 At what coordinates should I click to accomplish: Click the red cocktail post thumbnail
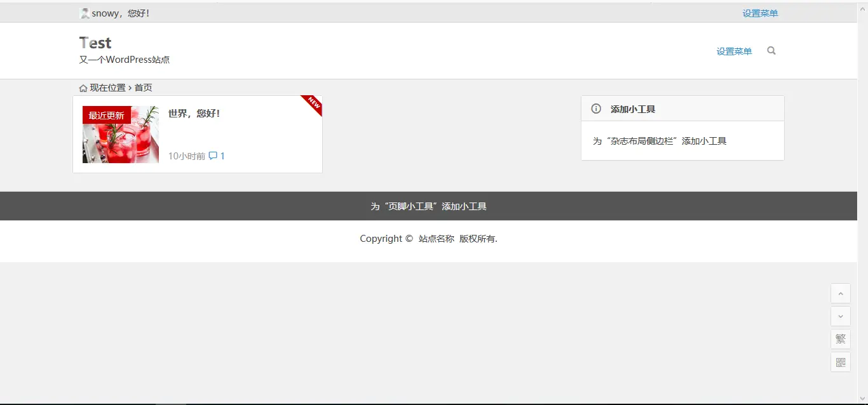[x=121, y=143]
